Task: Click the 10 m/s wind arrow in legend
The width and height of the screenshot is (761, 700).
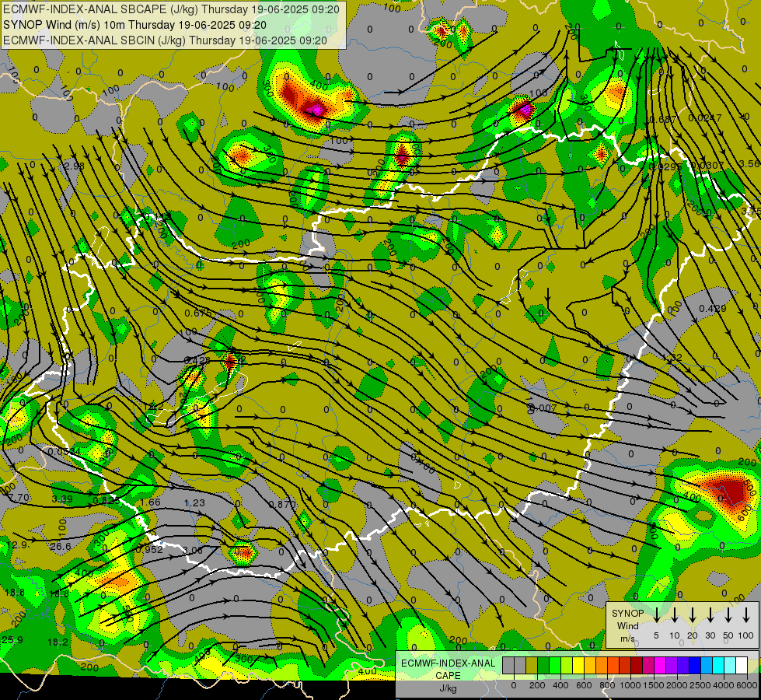Action: [x=675, y=614]
